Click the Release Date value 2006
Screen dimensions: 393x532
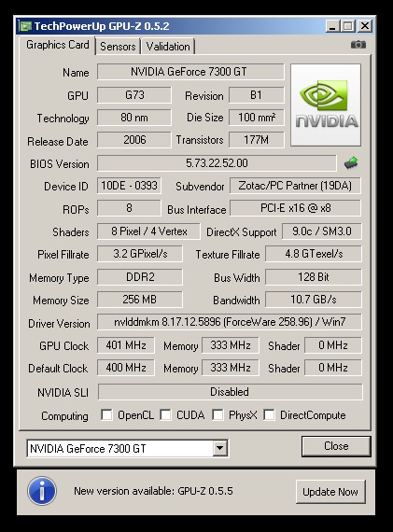point(134,140)
